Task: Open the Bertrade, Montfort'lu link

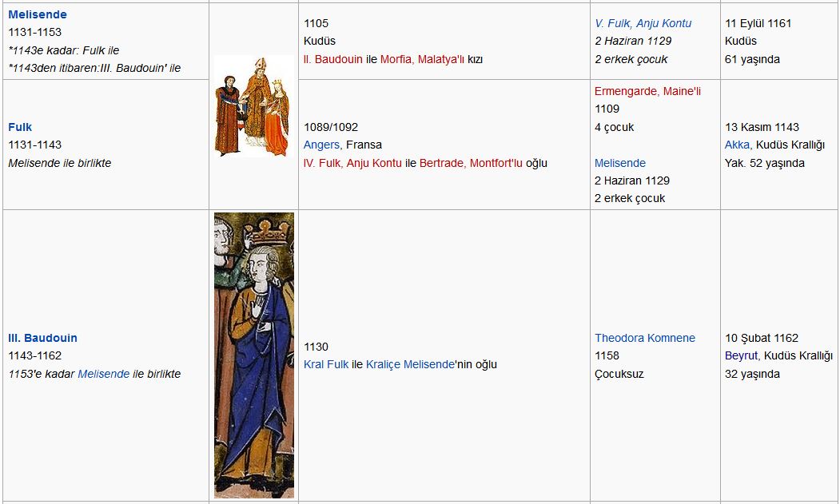Action: coord(471,163)
